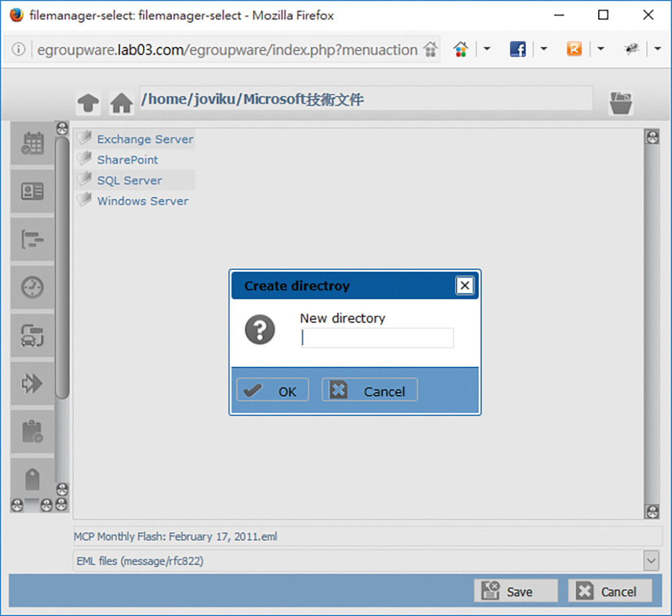
Task: Click the bug toolbar icon
Action: pos(631,49)
